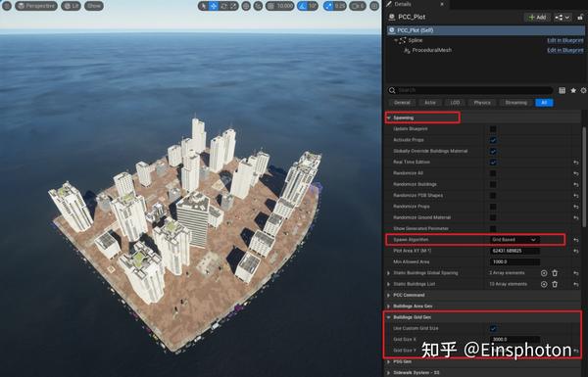Image resolution: width=588 pixels, height=377 pixels.
Task: Select the ProceduralMesh component
Action: click(x=431, y=50)
